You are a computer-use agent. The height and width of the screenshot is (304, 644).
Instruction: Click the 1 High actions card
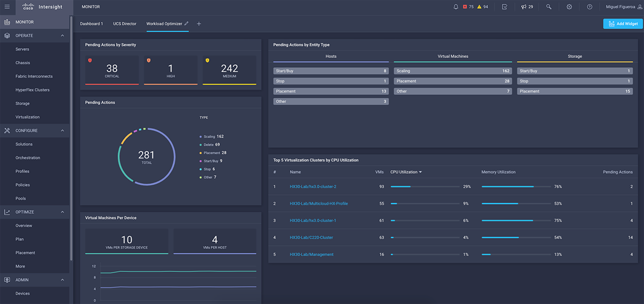click(x=171, y=70)
